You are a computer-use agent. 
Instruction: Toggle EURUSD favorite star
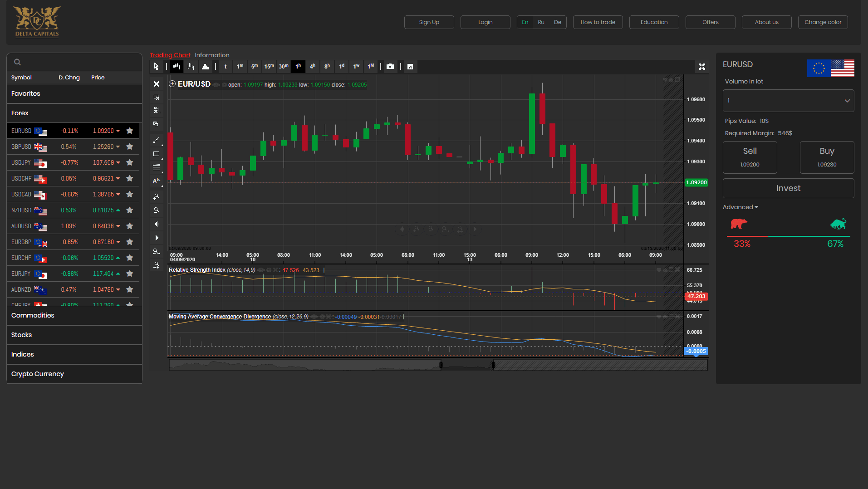[130, 131]
